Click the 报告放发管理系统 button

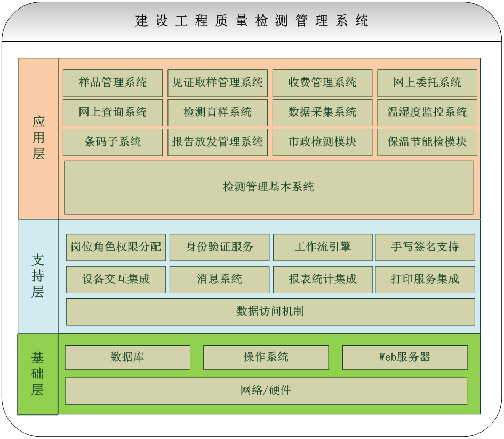coord(218,142)
